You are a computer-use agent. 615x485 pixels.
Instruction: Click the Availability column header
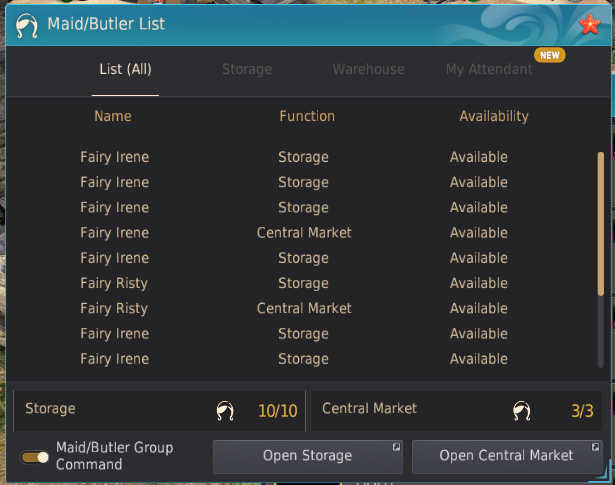click(x=493, y=116)
